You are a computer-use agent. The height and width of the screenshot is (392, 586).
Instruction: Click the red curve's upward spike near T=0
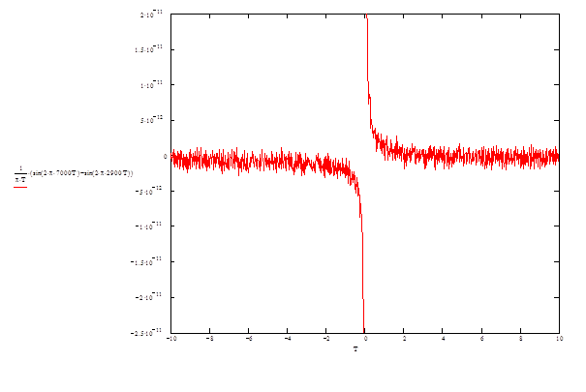(x=368, y=58)
